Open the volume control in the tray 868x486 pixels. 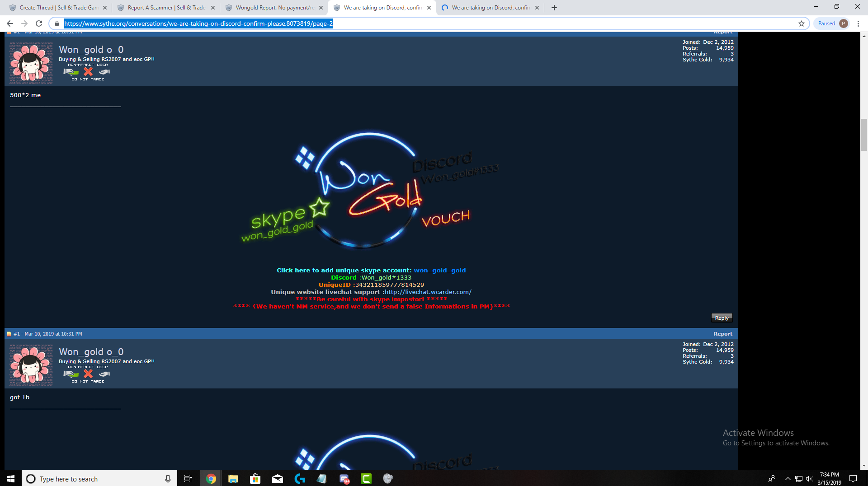[809, 479]
